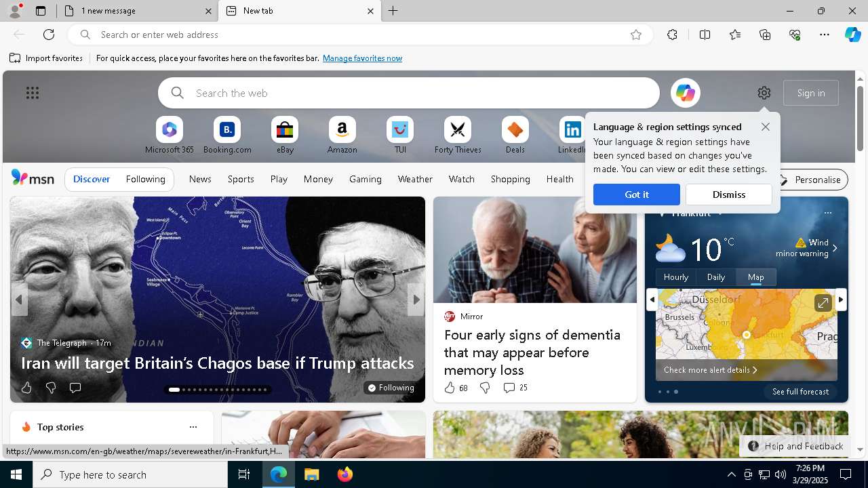The height and width of the screenshot is (488, 868).
Task: Select the Discover feed toggle
Action: (92, 179)
